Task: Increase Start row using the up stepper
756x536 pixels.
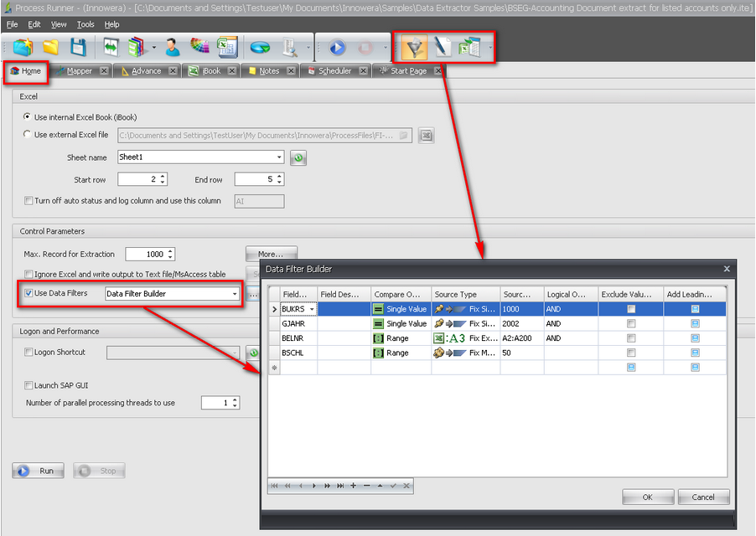Action: 162,175
